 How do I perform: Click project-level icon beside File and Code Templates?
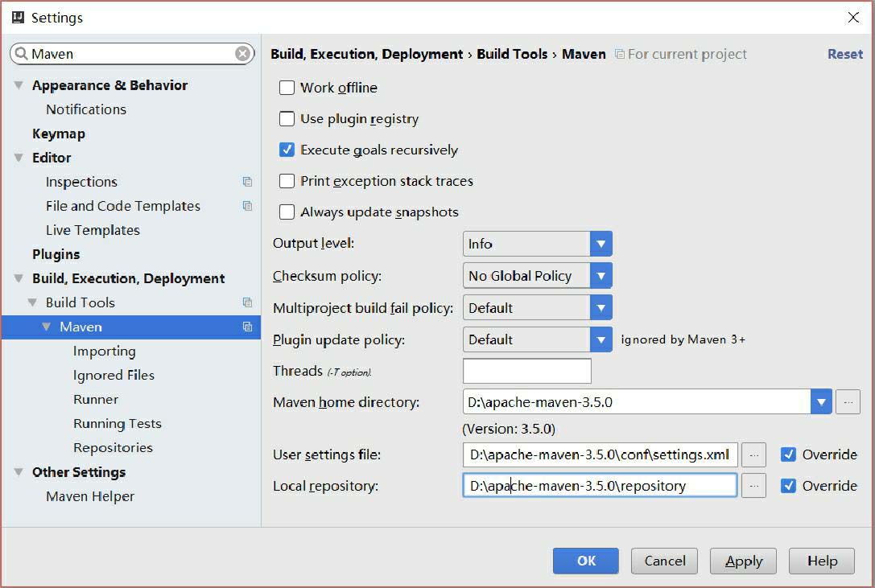point(247,206)
